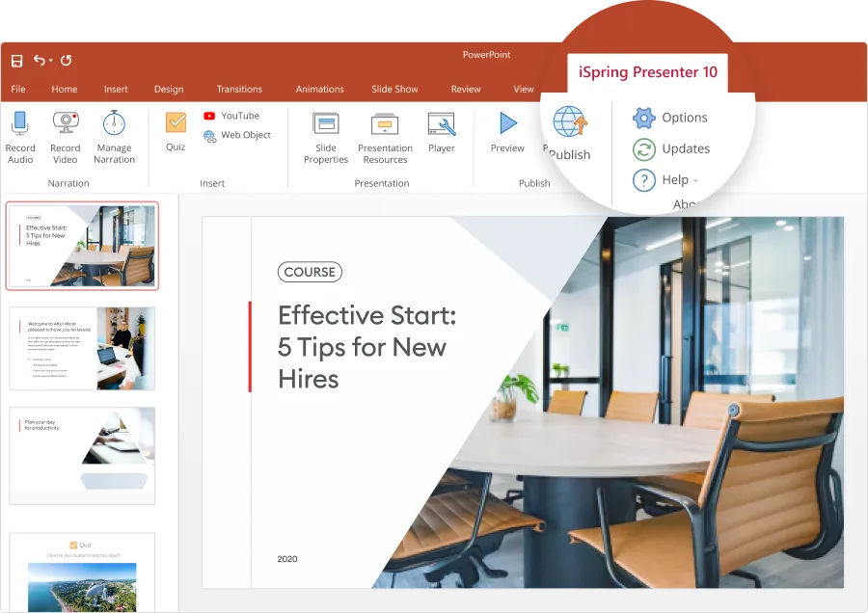Open the Undo history dropdown arrow
The width and height of the screenshot is (868, 613).
(51, 60)
